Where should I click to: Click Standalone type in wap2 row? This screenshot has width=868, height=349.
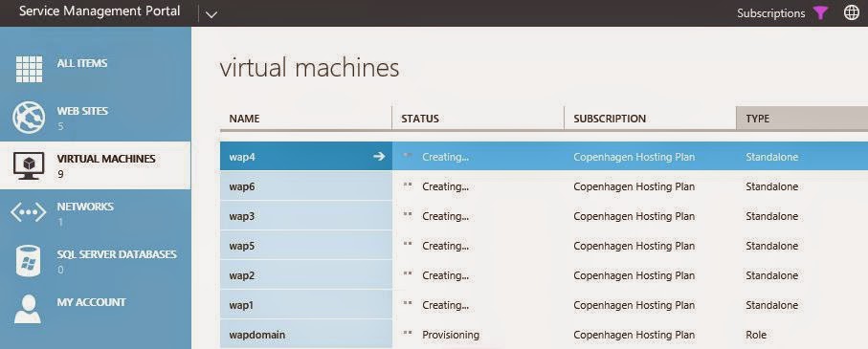point(771,274)
